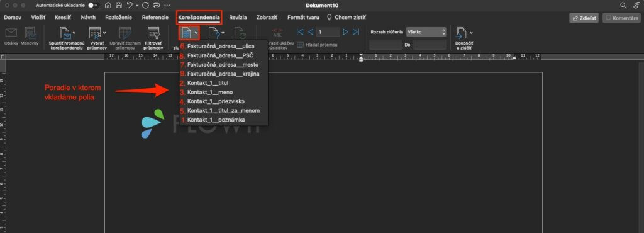The image size is (644, 233).
Task: Expand the Vybrať príjemcov dropdown arrow
Action: tap(105, 33)
